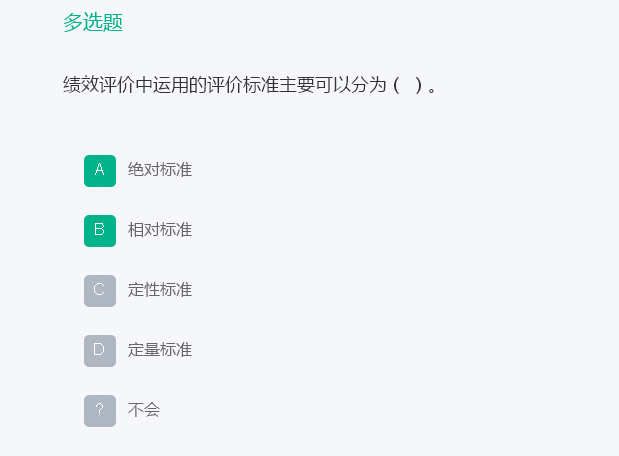Click the 绝对标准 answer text

pos(160,170)
